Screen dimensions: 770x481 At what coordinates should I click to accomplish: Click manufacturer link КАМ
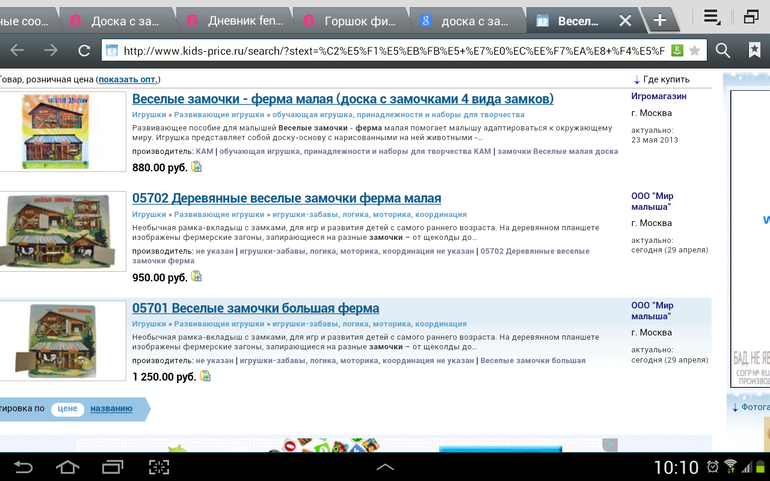point(204,151)
